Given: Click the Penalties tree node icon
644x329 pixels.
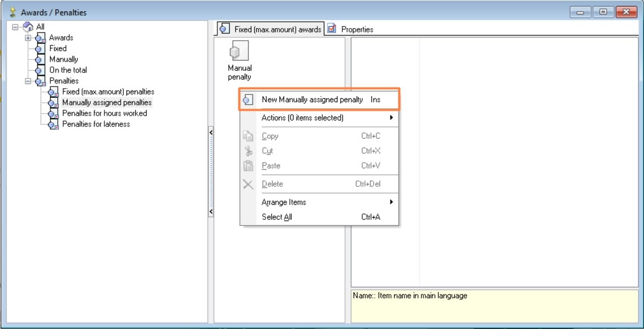Looking at the screenshot, I should point(40,81).
